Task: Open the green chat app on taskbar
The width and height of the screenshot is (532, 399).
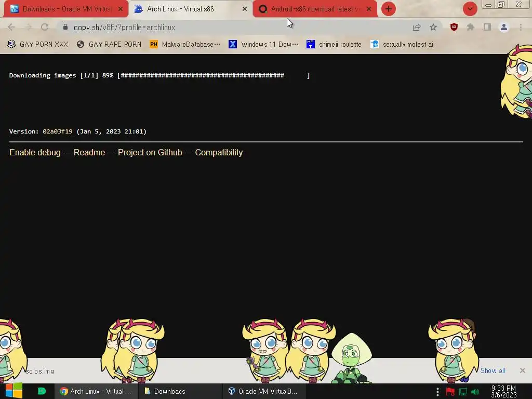Action: point(42,391)
